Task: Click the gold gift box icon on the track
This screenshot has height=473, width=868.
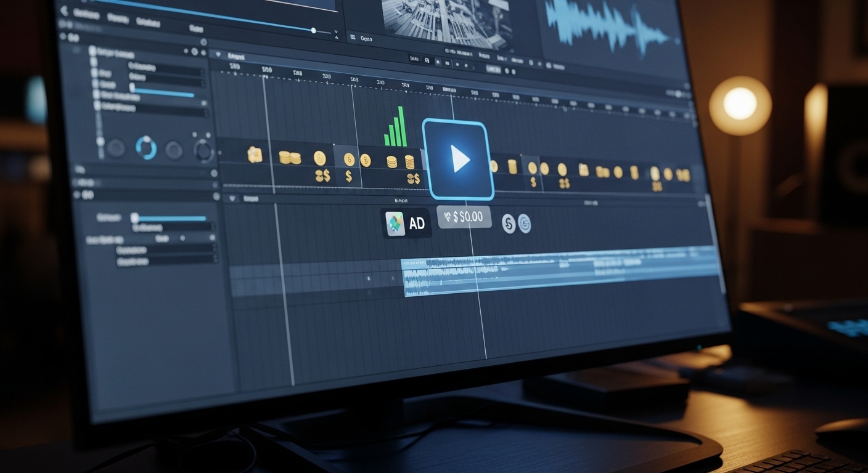Action: [255, 156]
